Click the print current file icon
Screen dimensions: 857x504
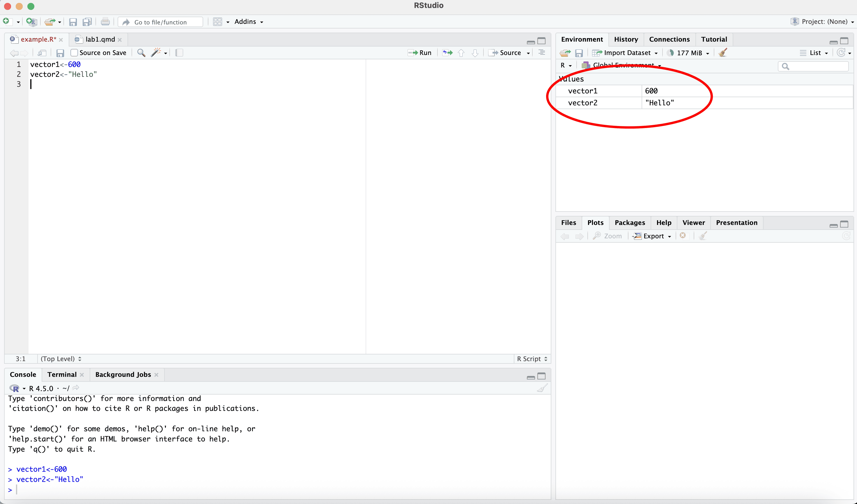click(x=105, y=22)
